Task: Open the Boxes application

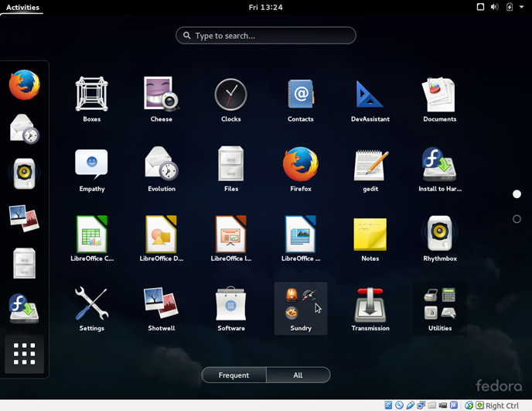Action: pyautogui.click(x=91, y=95)
